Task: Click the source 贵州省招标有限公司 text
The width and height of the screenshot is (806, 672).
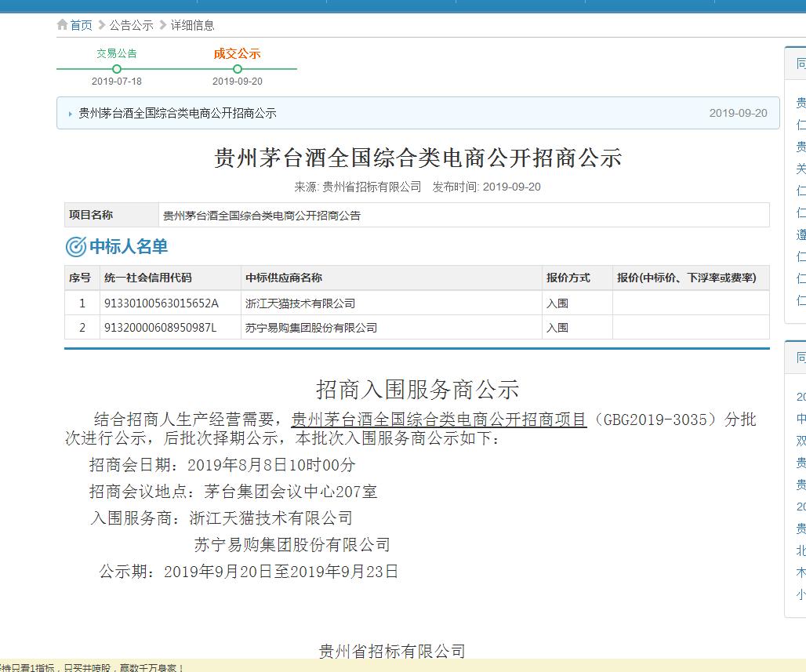Action: tap(372, 187)
